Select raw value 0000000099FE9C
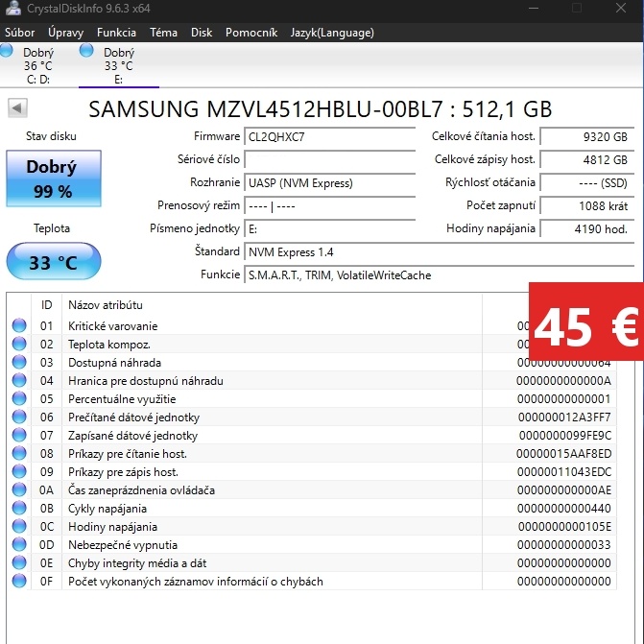Image resolution: width=644 pixels, height=644 pixels. point(565,436)
